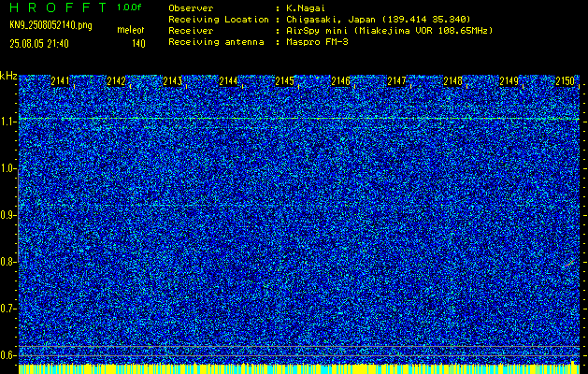Click the 2142 time marker
588x374 pixels.
click(116, 81)
